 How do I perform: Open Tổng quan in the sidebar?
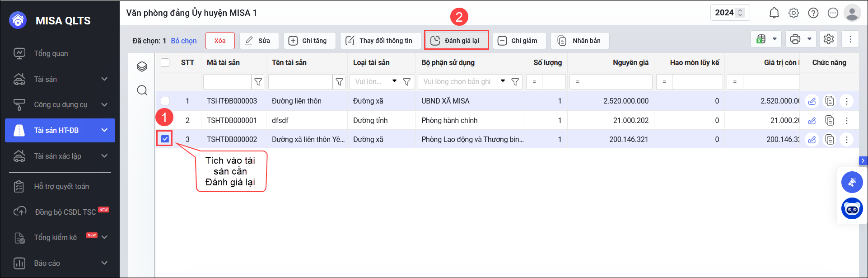click(51, 53)
